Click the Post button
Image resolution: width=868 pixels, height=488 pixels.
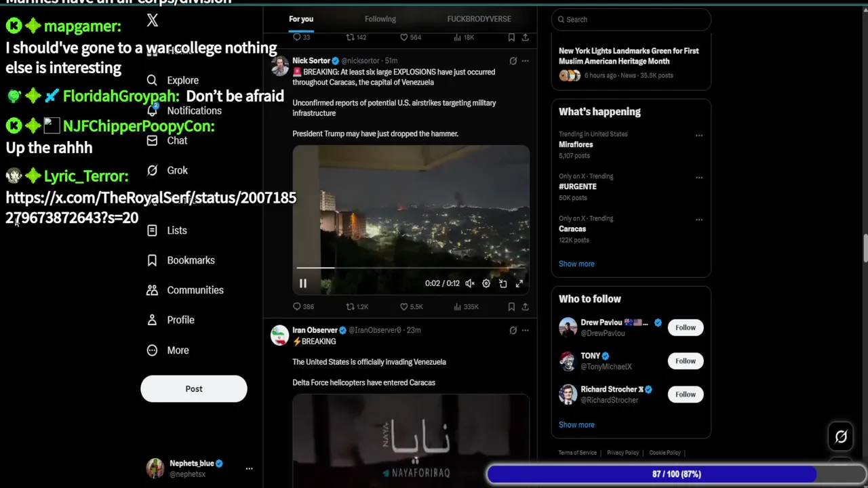(x=194, y=389)
